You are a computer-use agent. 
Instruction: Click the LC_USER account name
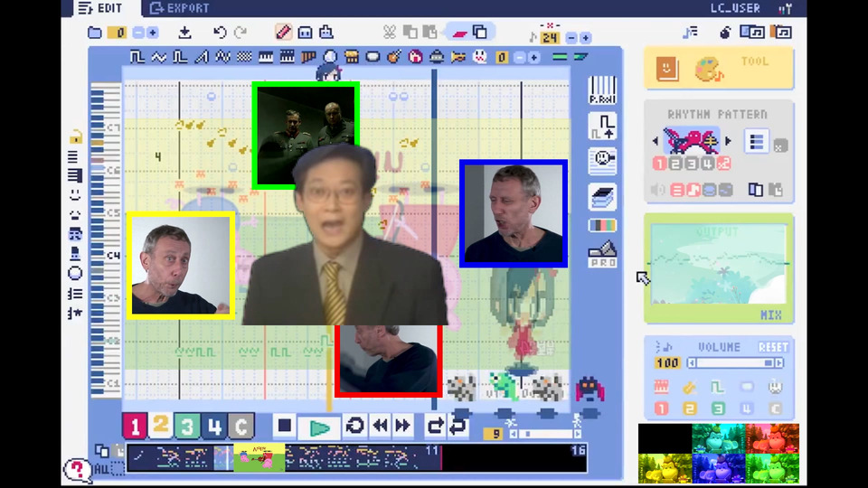[735, 8]
